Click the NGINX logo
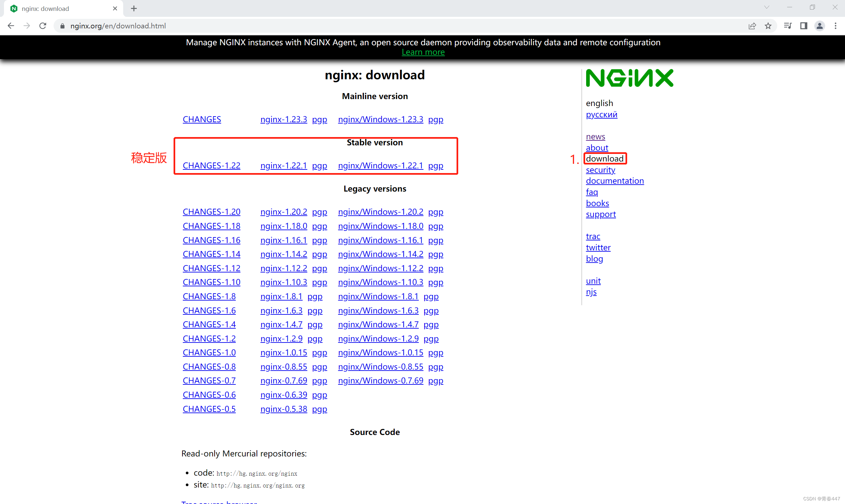845x504 pixels. click(x=629, y=78)
